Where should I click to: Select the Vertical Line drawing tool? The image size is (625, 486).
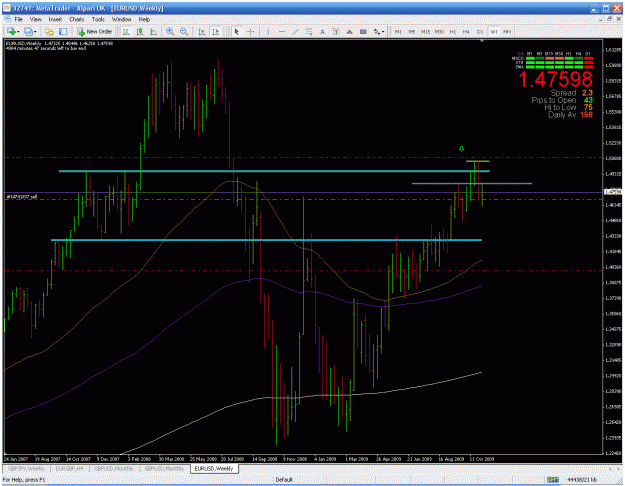point(268,31)
